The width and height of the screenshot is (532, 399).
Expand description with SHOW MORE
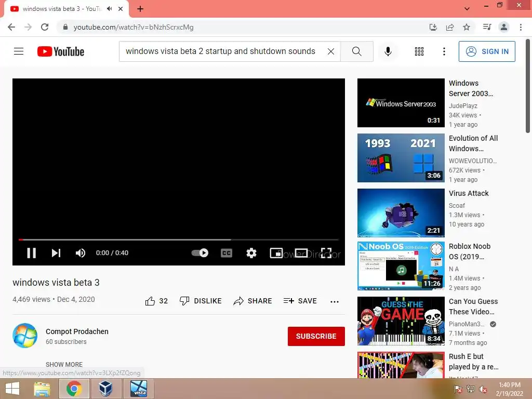pyautogui.click(x=64, y=364)
